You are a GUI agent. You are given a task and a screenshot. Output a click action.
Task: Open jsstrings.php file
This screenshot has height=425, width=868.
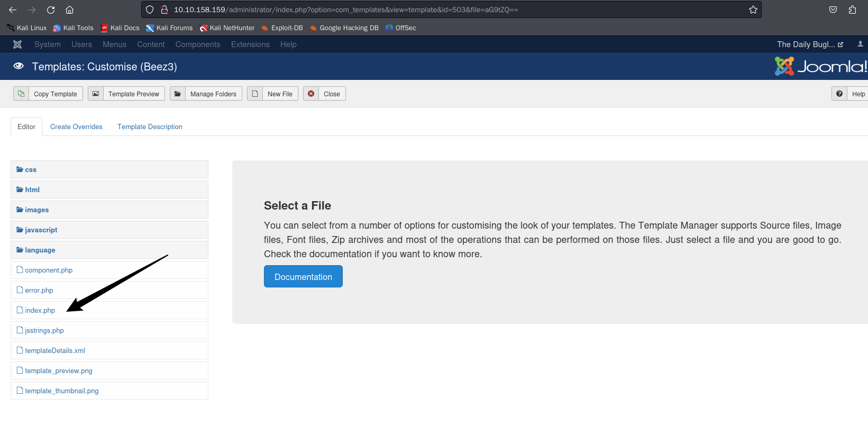tap(109, 330)
